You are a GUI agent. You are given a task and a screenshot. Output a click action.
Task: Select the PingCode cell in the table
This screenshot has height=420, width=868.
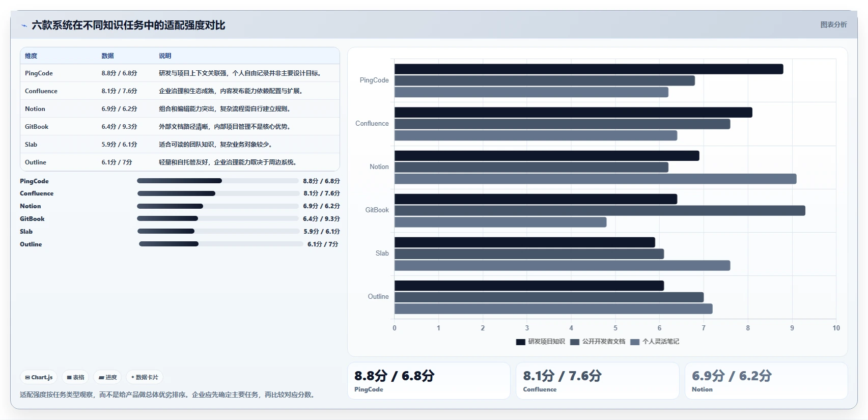[x=39, y=73]
